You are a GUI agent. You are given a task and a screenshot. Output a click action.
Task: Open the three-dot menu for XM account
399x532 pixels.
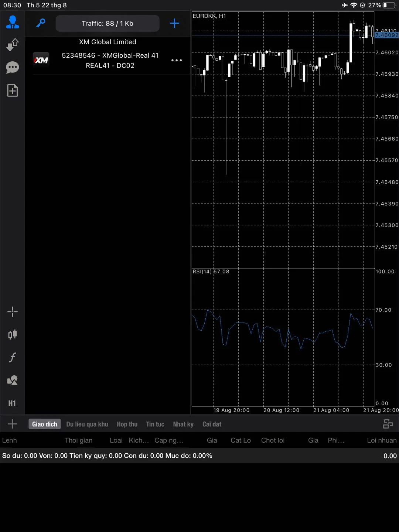coord(177,60)
